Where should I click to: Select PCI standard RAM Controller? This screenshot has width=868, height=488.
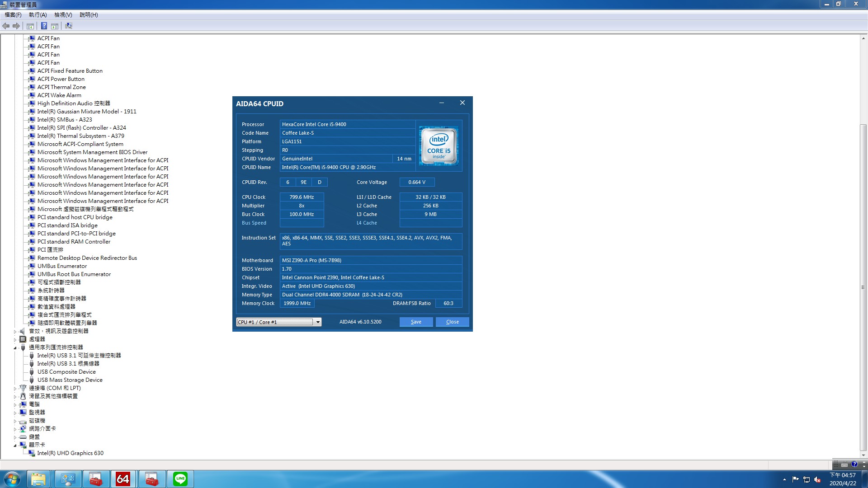(x=74, y=242)
